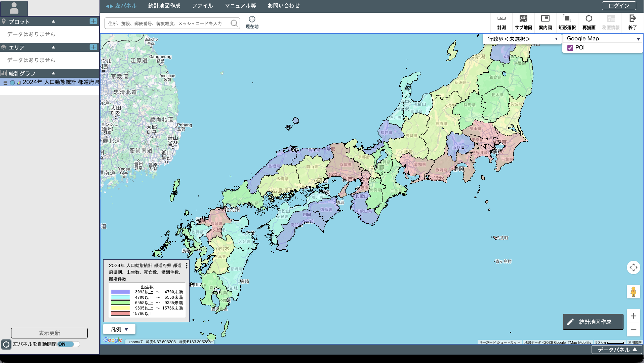Open the 行政界＜未選択＞ dropdown
The height and width of the screenshot is (363, 644).
click(x=522, y=39)
